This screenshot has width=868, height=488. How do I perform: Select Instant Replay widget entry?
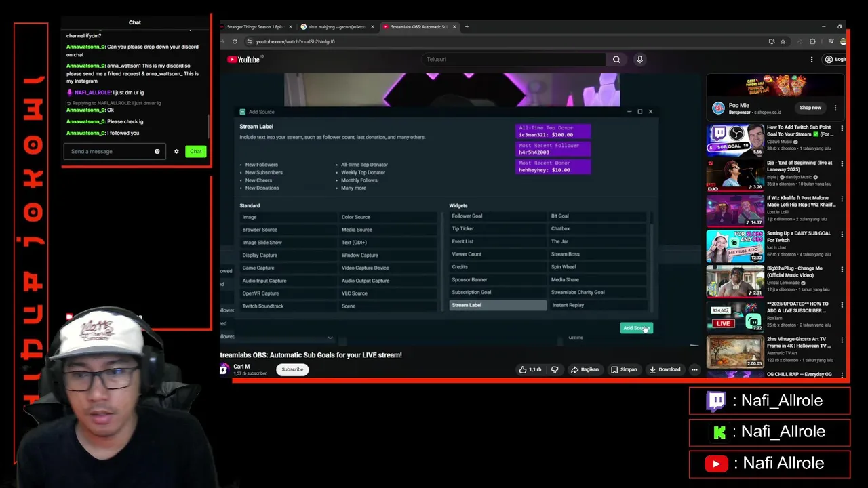[x=597, y=305]
